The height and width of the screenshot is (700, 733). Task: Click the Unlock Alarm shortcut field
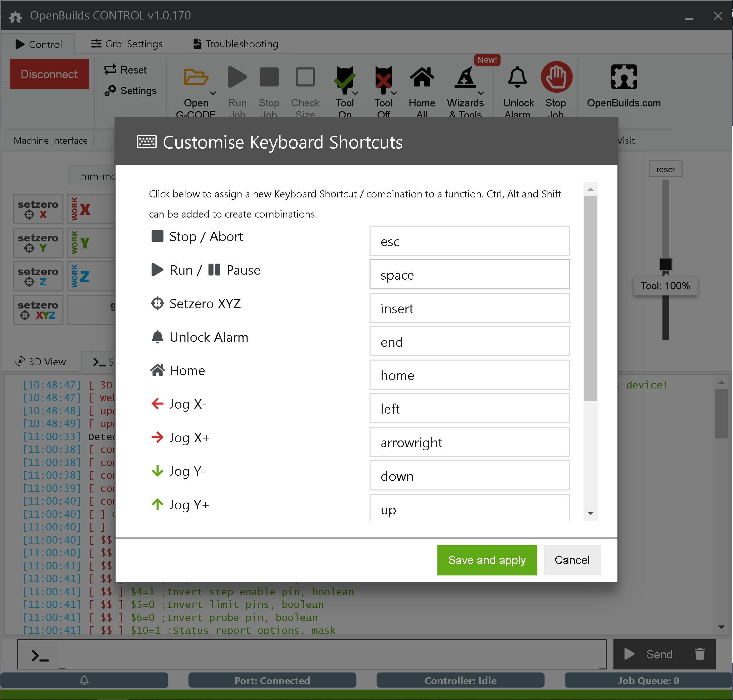469,341
